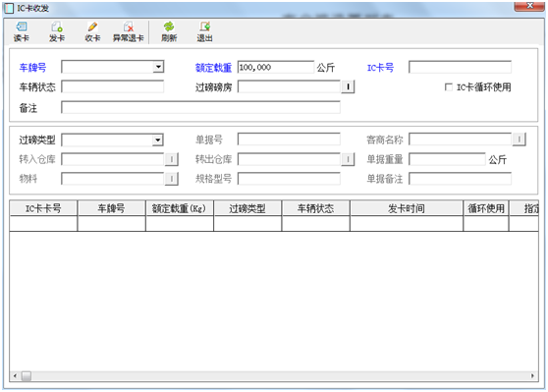Focus the 过磅磅房 text field

pos(289,86)
